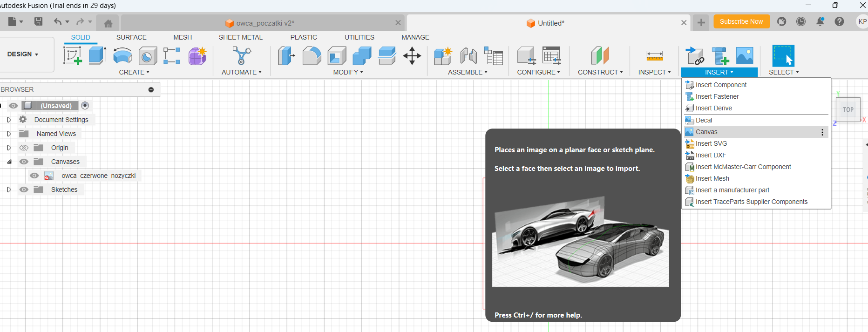Image resolution: width=868 pixels, height=332 pixels.
Task: Select the Press Pull tool
Action: click(x=286, y=56)
